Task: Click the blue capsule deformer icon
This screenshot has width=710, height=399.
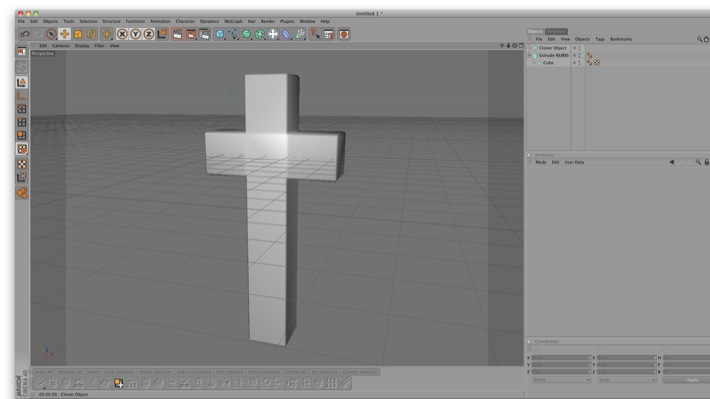Action: pos(287,34)
